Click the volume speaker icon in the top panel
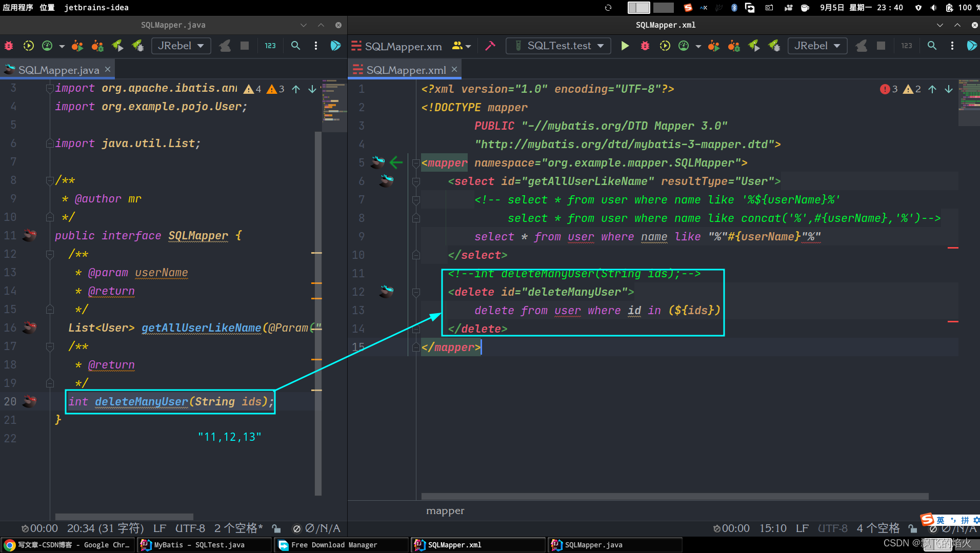Image resolution: width=980 pixels, height=553 pixels. (933, 8)
